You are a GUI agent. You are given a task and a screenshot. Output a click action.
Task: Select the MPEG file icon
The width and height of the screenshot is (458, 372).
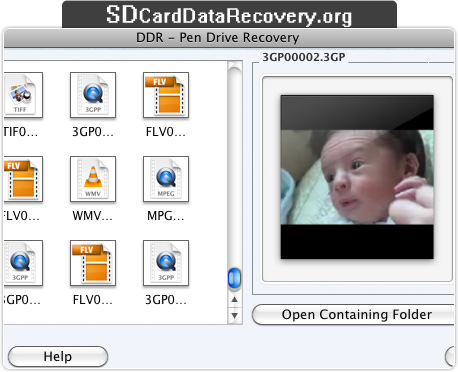point(166,179)
